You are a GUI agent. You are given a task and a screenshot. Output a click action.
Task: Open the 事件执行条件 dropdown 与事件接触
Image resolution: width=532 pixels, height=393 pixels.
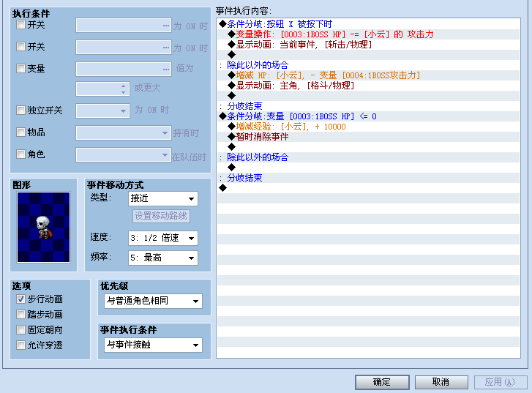coord(154,345)
